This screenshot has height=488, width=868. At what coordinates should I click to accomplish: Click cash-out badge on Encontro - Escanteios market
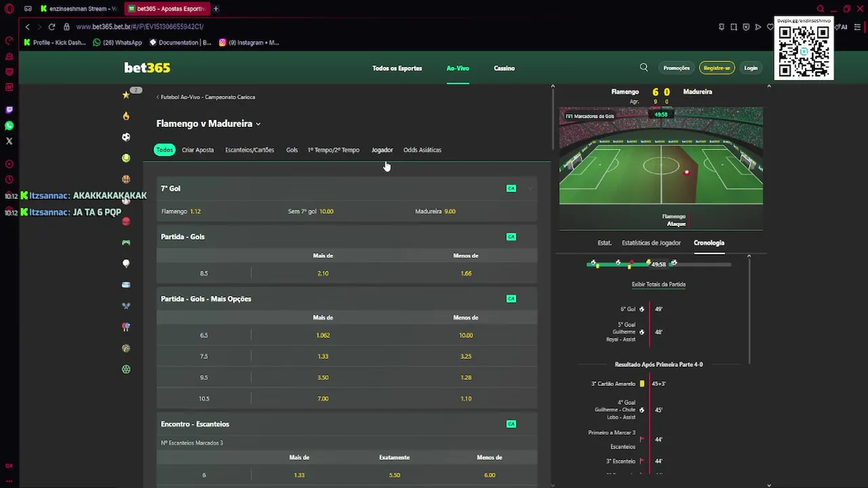(511, 424)
